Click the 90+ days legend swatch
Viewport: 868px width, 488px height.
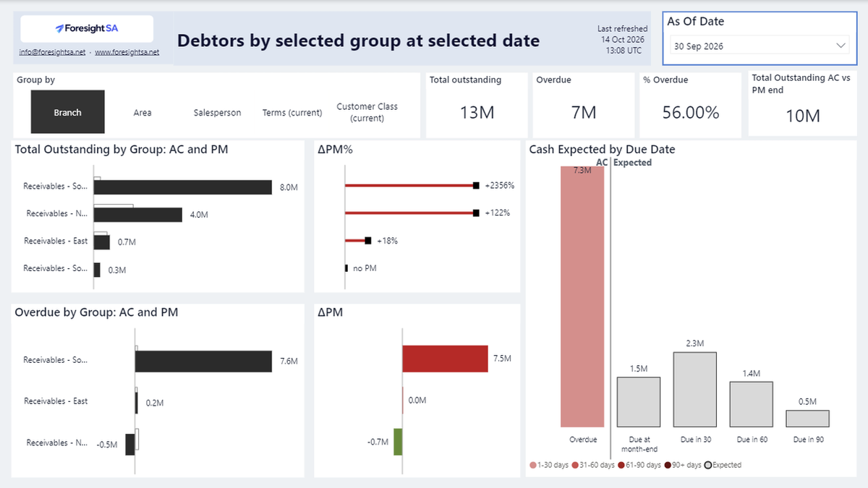pos(666,465)
